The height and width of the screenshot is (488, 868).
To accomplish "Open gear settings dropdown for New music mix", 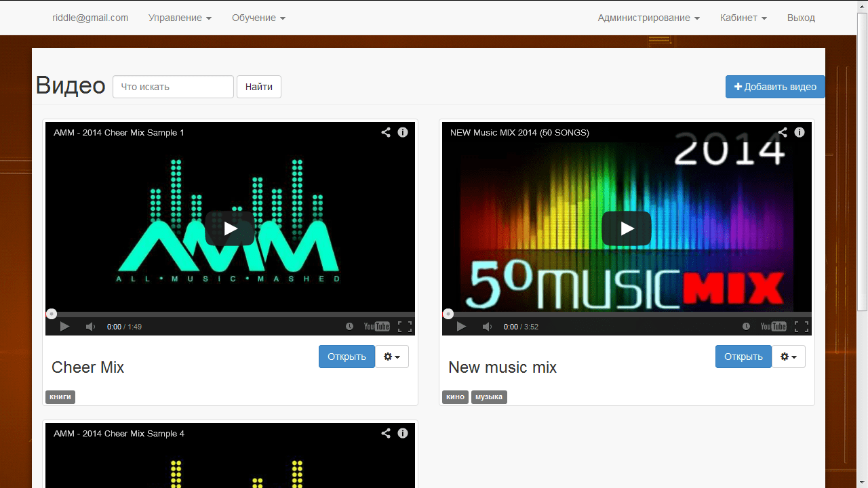I will pyautogui.click(x=789, y=357).
